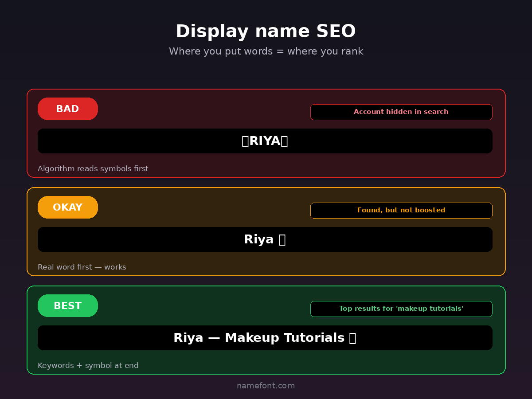Click the 'Found, but not boosted' label
This screenshot has height=399, width=532.
point(401,211)
